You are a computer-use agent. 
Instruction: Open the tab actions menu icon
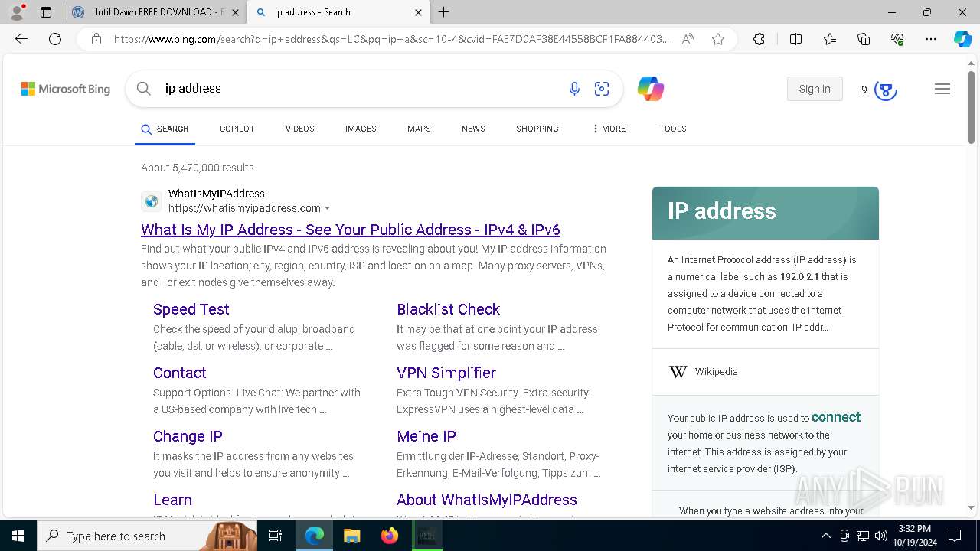(46, 12)
